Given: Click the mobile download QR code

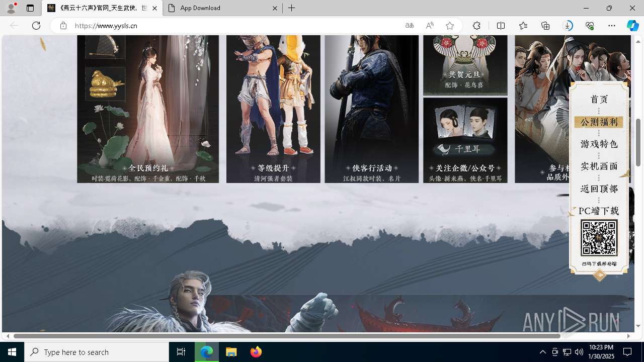Looking at the screenshot, I should point(599,238).
